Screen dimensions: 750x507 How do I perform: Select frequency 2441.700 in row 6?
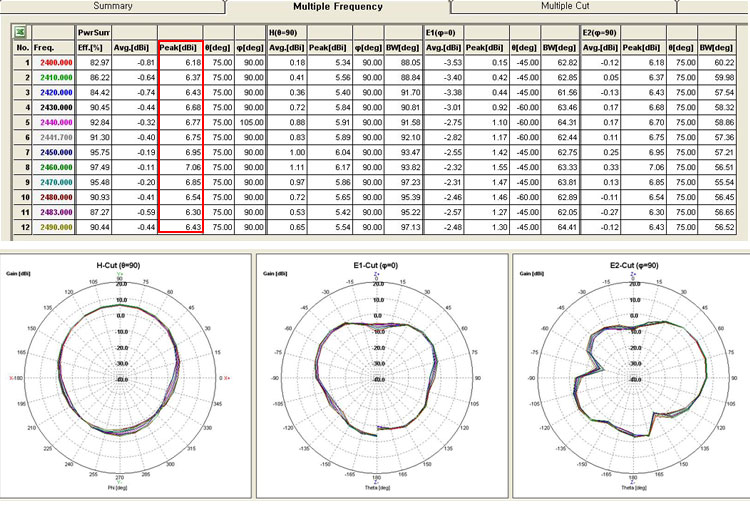53,137
